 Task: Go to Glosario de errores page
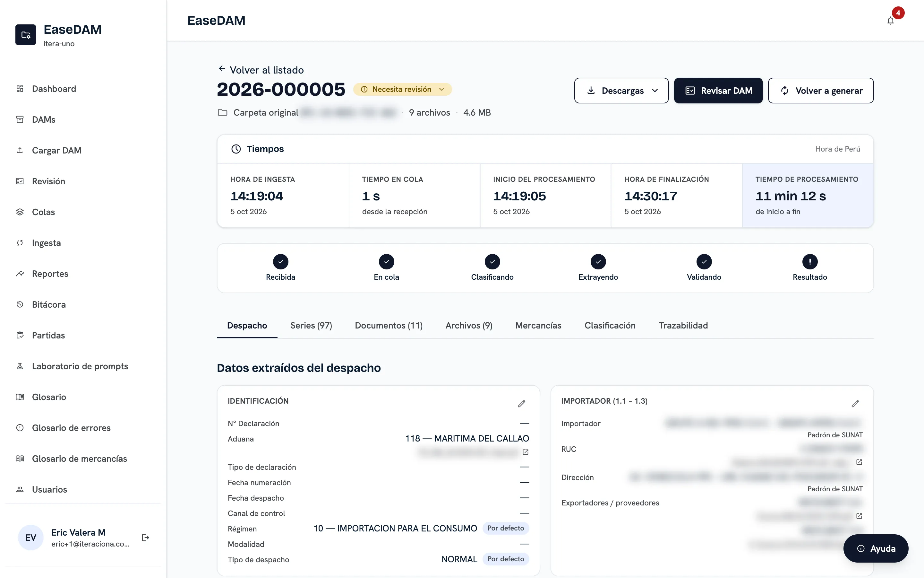(x=83, y=428)
